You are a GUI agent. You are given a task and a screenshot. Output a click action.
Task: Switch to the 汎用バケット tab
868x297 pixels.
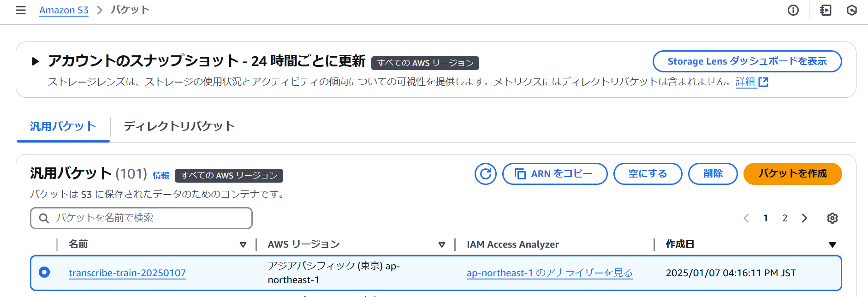point(63,126)
